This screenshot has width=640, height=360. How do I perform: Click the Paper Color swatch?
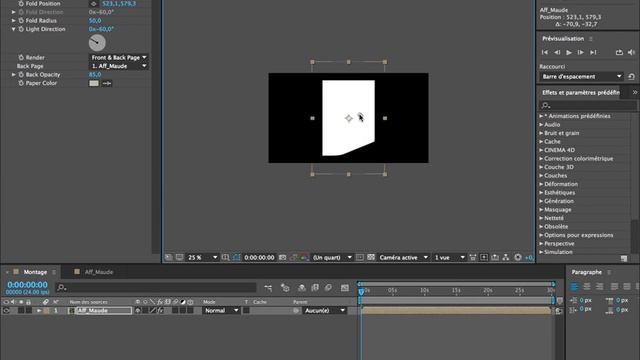point(94,83)
